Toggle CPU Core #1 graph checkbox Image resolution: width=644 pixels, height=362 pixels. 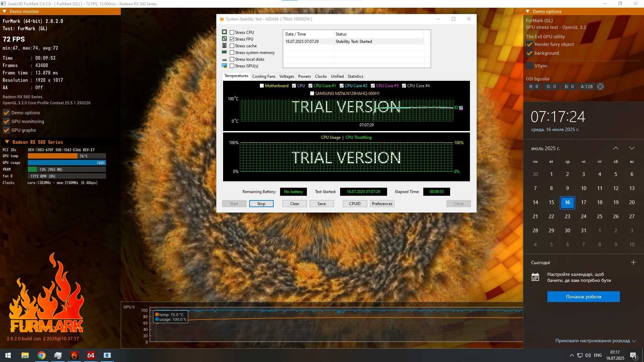pos(310,86)
